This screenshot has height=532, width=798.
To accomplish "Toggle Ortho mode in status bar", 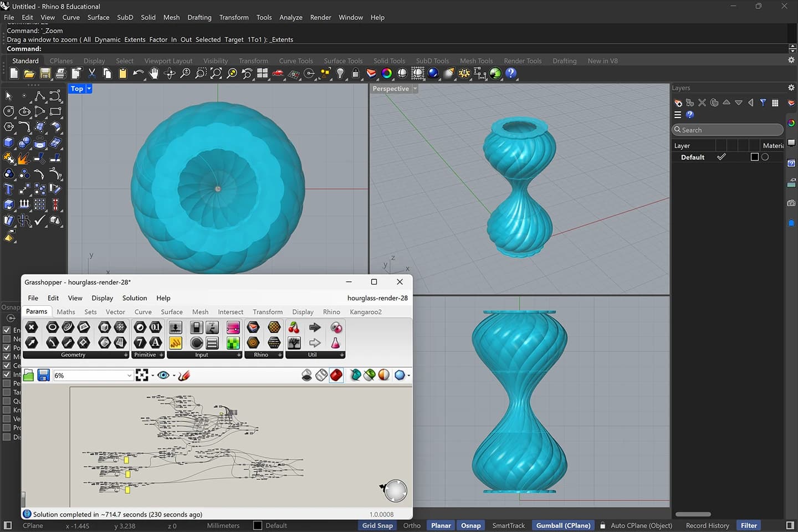I will point(412,525).
